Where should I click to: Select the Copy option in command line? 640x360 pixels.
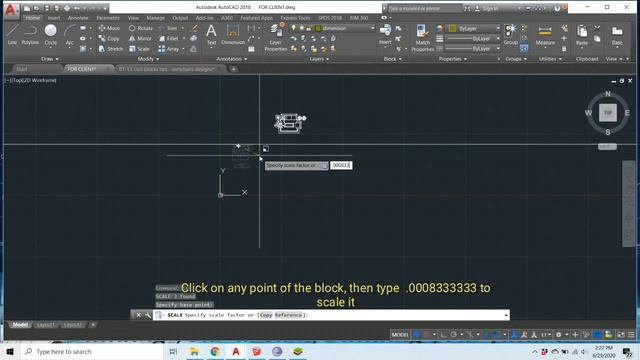(266, 315)
